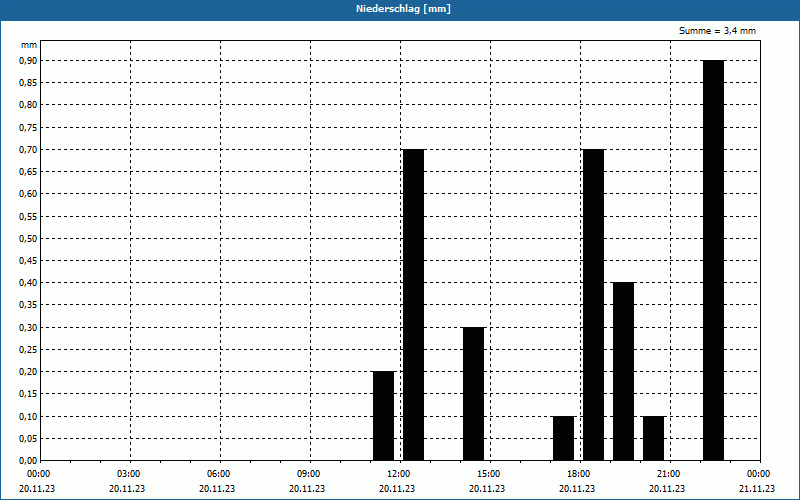Click the 0,70 y-axis value

(x=28, y=149)
